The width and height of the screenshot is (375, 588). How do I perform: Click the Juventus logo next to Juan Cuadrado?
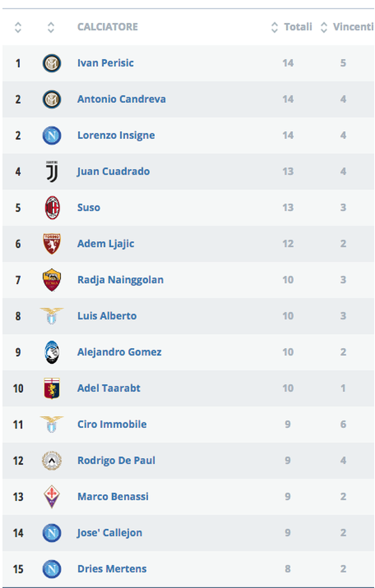[51, 172]
